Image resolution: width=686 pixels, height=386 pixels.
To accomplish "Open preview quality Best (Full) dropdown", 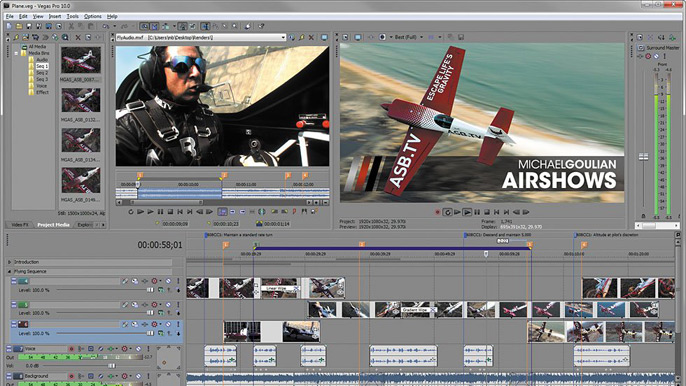I will [421, 37].
